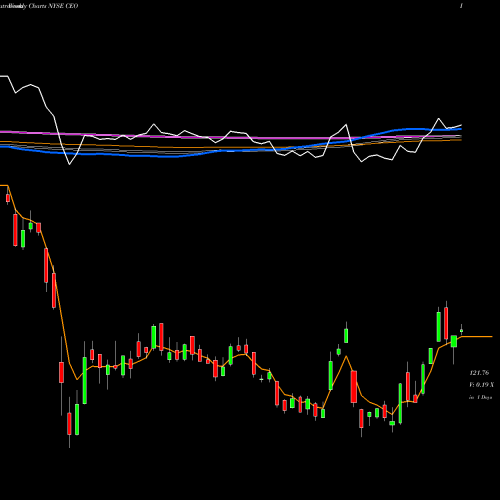500x500 pixels.
Task: Click the first red candlestick at the chart start
Action: tap(8, 198)
